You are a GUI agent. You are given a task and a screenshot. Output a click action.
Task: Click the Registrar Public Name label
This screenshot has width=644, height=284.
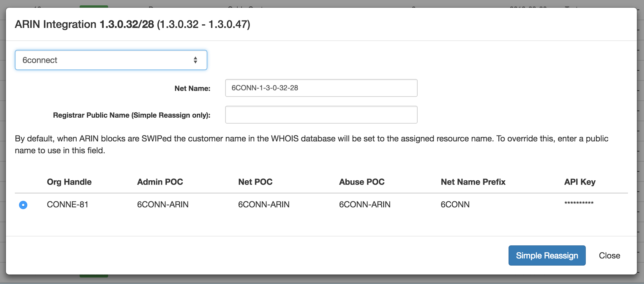(132, 115)
